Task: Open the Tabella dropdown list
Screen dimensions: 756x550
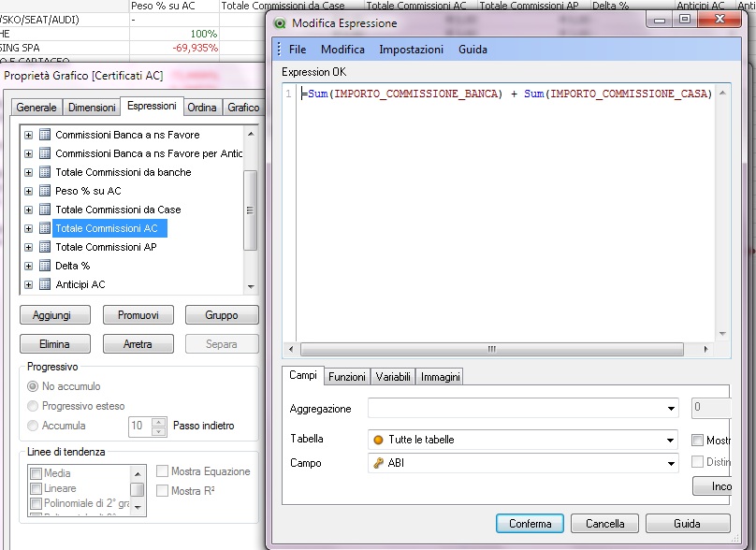Action: [x=670, y=440]
